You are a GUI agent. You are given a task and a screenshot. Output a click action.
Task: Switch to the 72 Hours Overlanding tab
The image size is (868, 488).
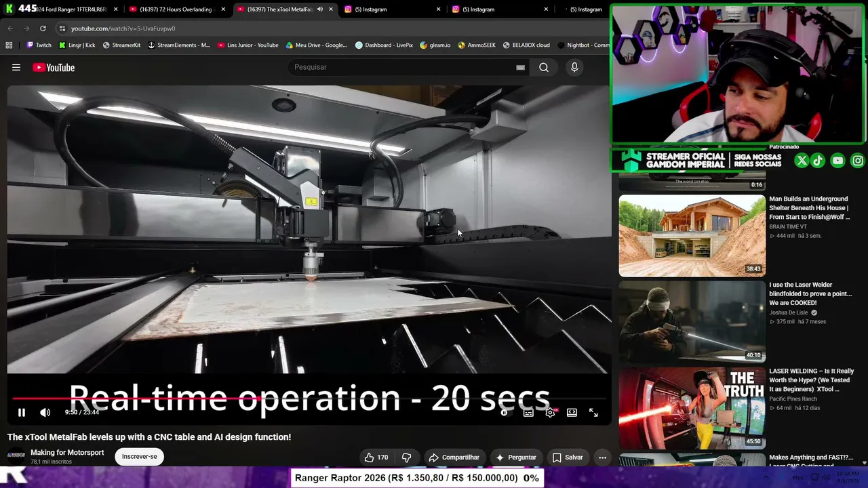176,9
